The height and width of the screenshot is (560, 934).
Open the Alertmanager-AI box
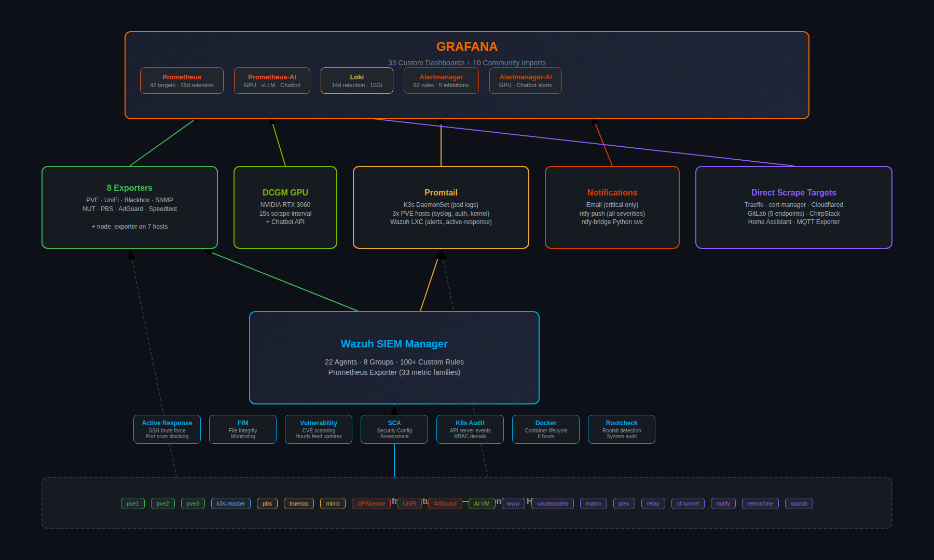click(x=525, y=80)
